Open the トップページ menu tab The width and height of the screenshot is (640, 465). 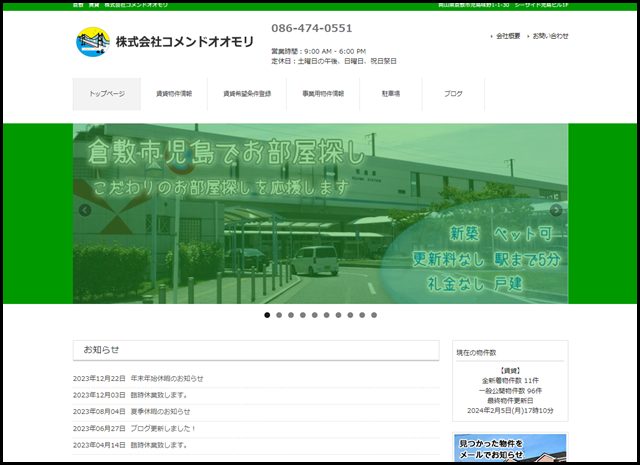(107, 94)
